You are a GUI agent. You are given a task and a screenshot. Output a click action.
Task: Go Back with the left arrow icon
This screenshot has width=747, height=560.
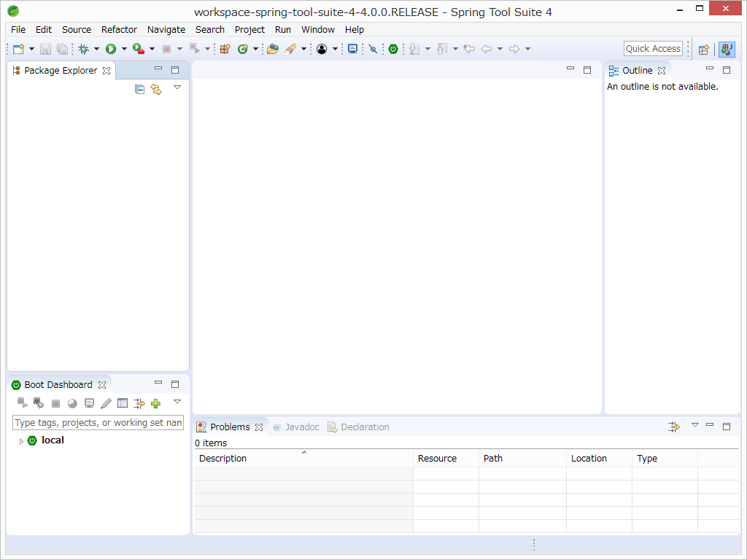click(487, 49)
